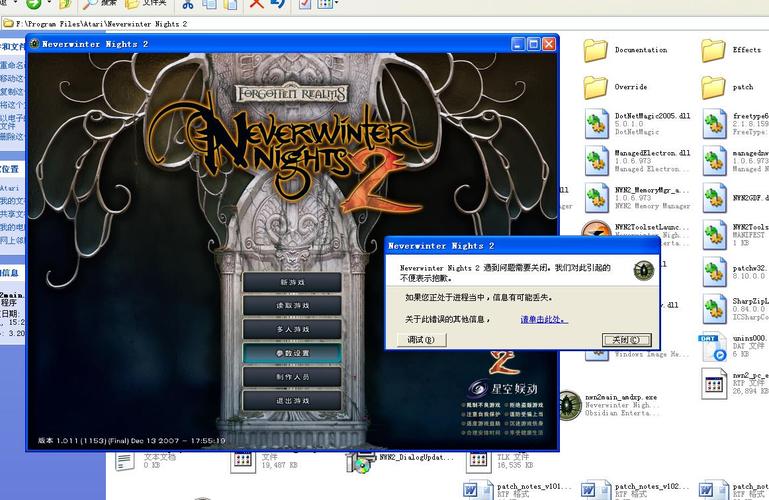Choose 读取游戏 to load a game
The height and width of the screenshot is (500, 769).
(292, 306)
